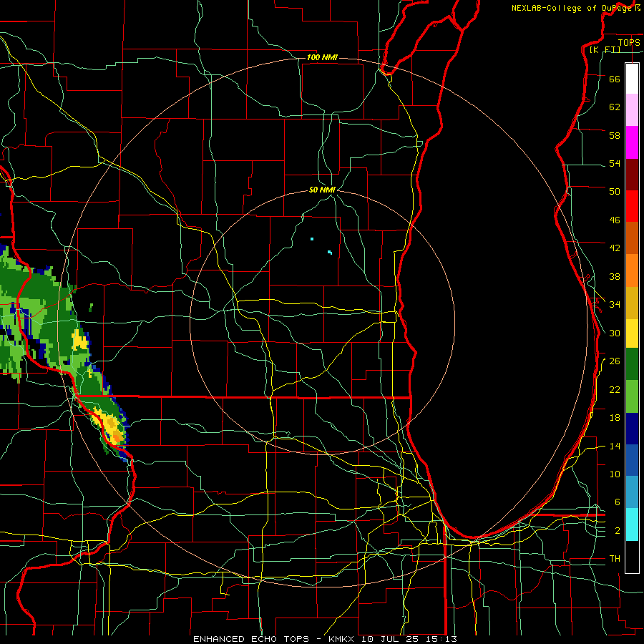Click the "KMKX" radar site identifier
The image size is (644, 644).
point(343,639)
